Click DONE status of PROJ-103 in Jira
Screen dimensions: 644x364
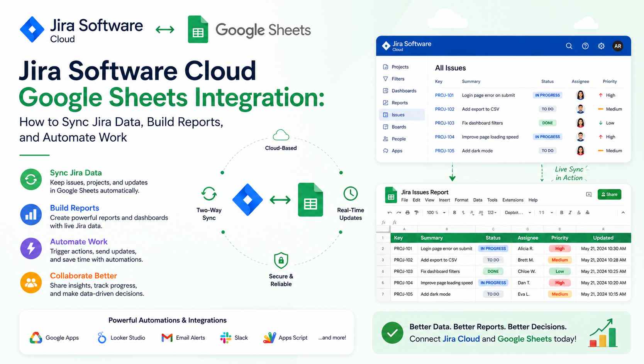(x=547, y=123)
